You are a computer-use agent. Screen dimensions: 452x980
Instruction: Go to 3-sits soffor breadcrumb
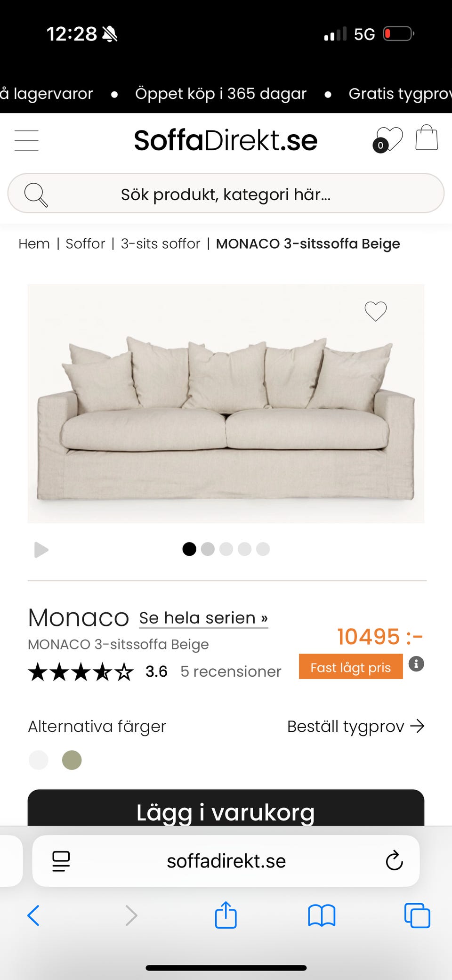point(161,244)
